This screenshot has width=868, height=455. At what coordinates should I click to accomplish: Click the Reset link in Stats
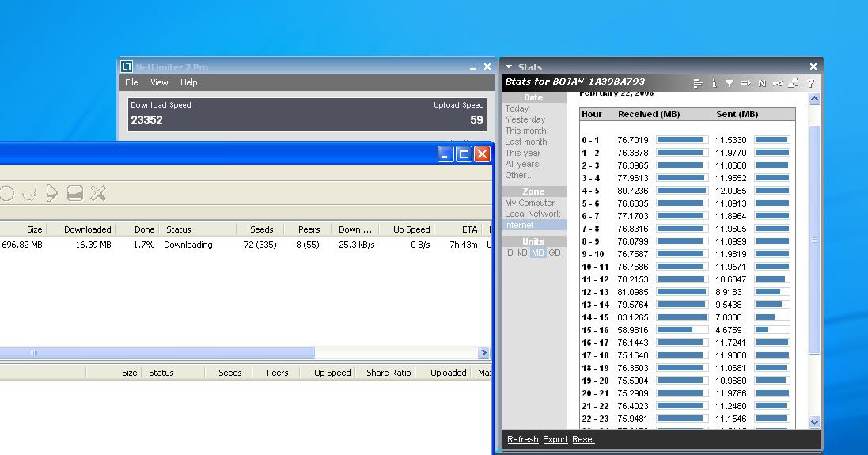pos(583,439)
